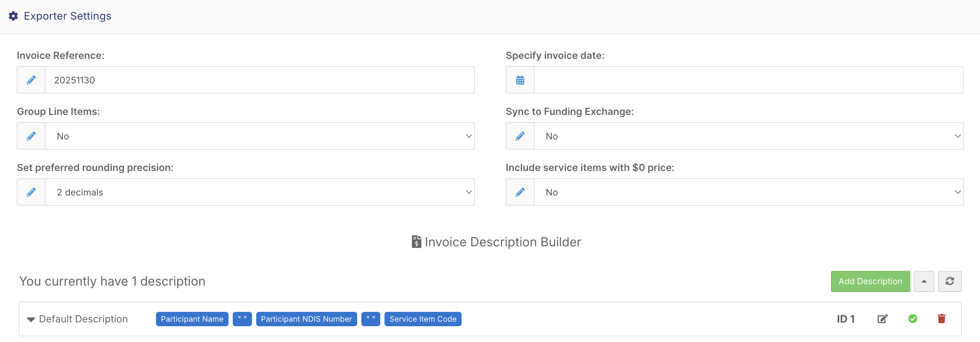Image resolution: width=980 pixels, height=342 pixels.
Task: Click 'Set preferred rounding precision:' label
Action: [95, 167]
